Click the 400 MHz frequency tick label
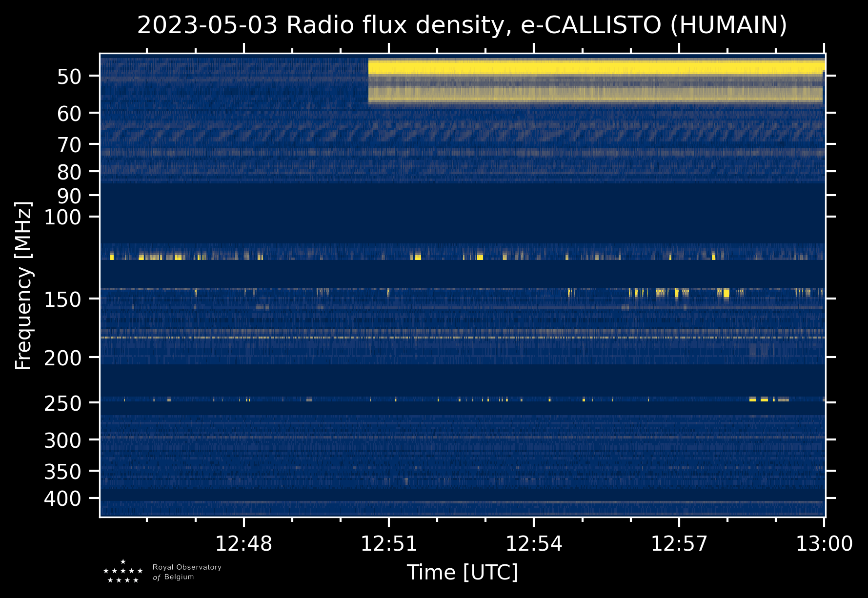The width and height of the screenshot is (868, 598). [x=62, y=499]
